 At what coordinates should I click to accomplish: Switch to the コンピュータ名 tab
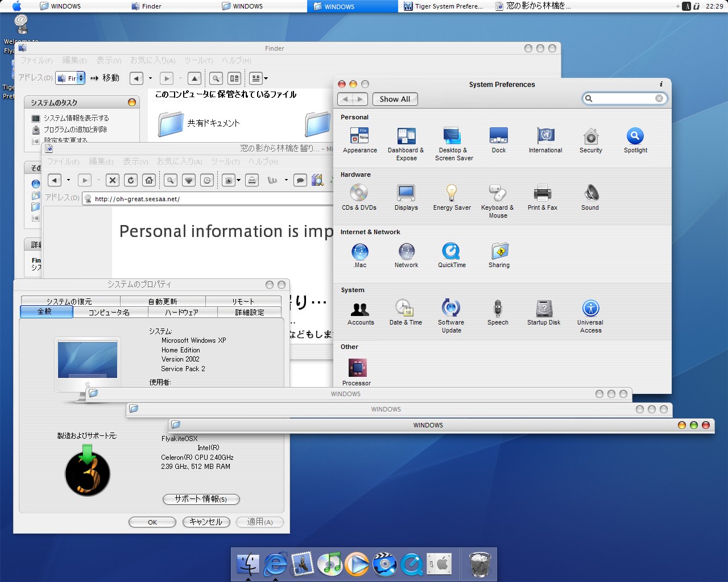coord(110,312)
